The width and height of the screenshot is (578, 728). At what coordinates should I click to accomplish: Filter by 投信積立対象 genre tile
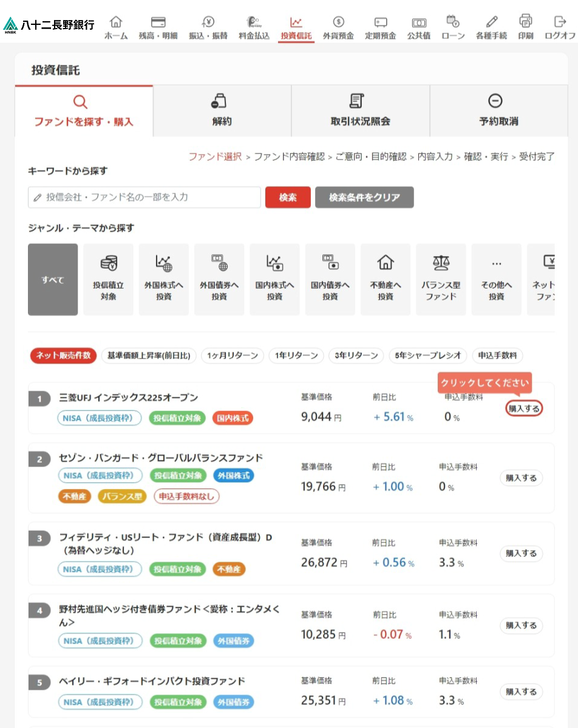[109, 280]
